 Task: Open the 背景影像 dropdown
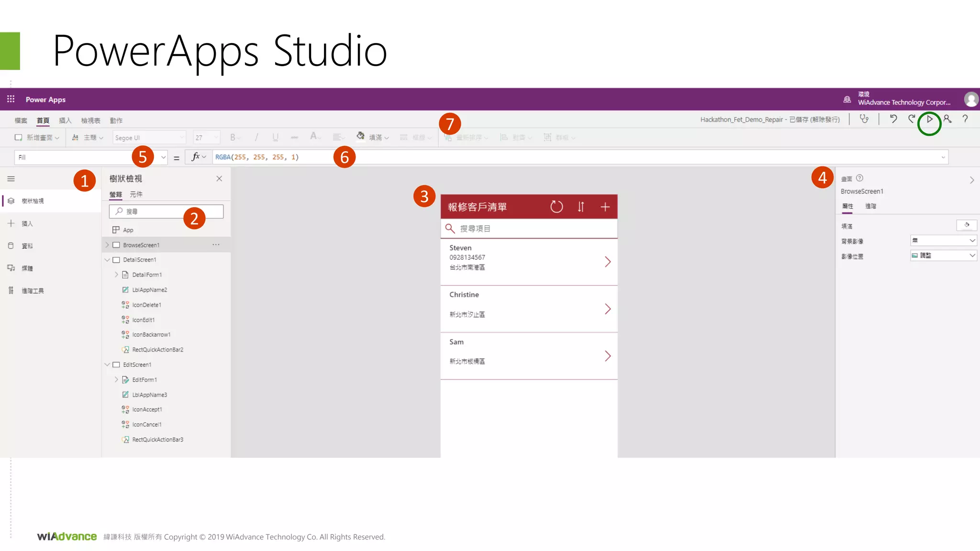(943, 241)
